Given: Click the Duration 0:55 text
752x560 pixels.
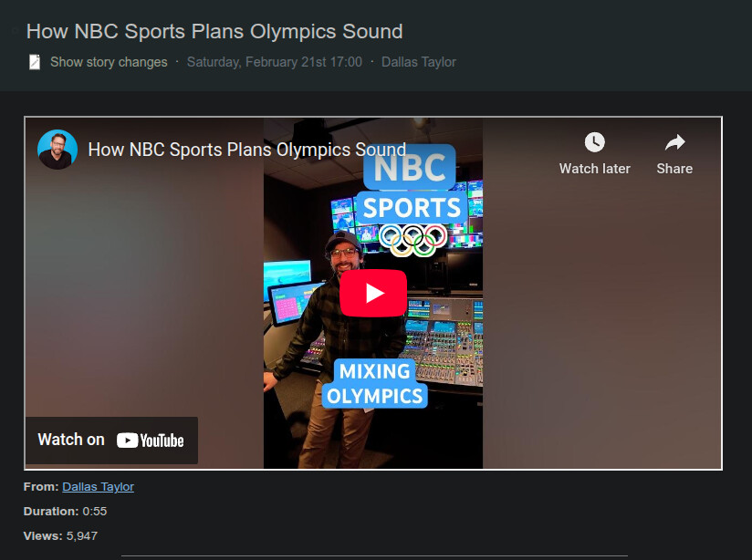Looking at the screenshot, I should [65, 511].
